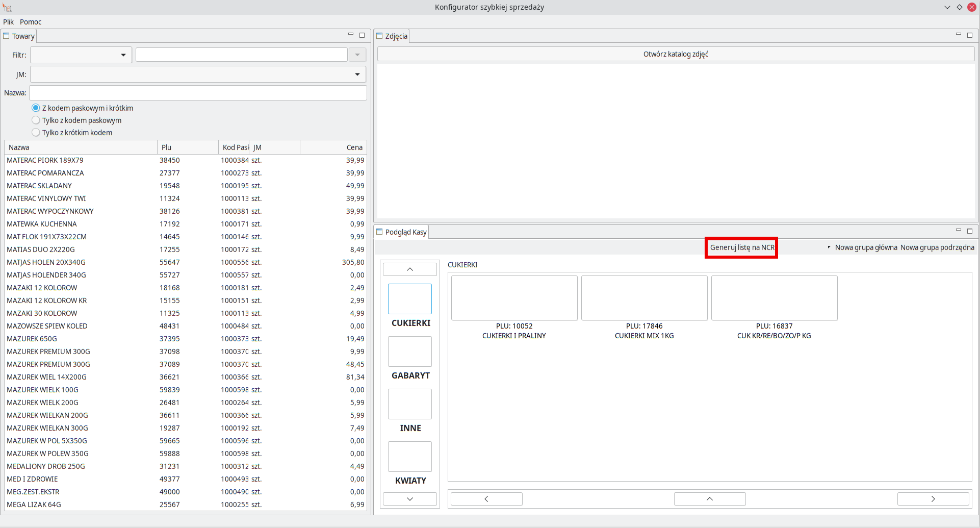Select the CUKIERKI group tile

pos(410,299)
